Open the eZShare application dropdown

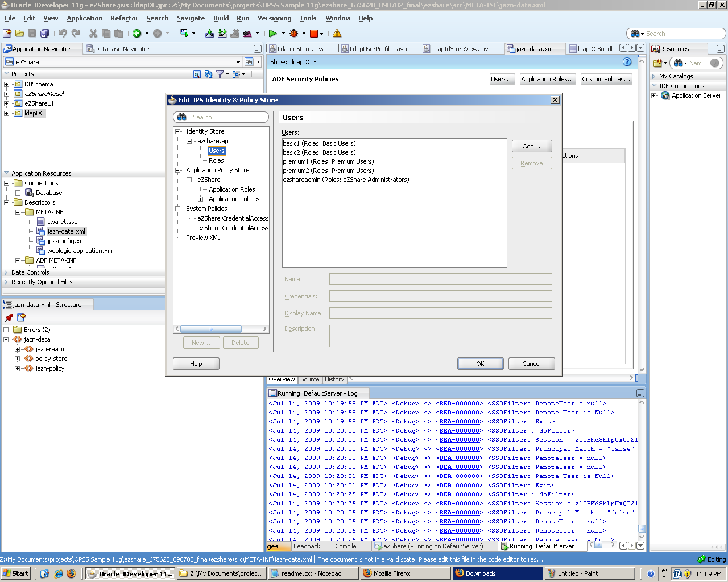click(x=238, y=62)
